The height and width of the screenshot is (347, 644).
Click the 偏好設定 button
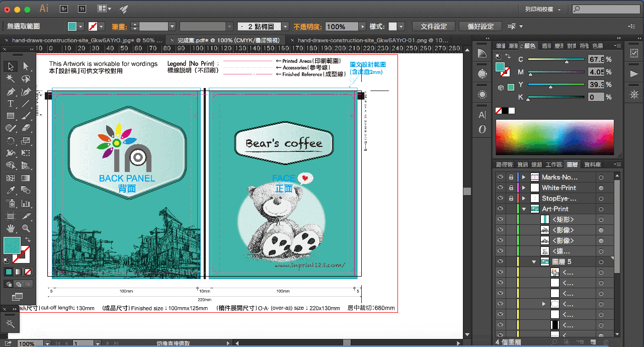point(480,26)
